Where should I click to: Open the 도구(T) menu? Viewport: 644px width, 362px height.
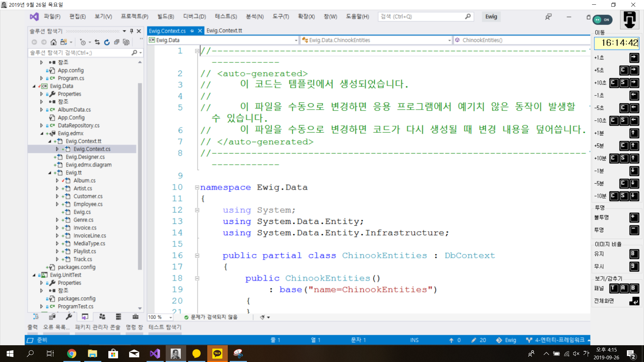pyautogui.click(x=281, y=16)
